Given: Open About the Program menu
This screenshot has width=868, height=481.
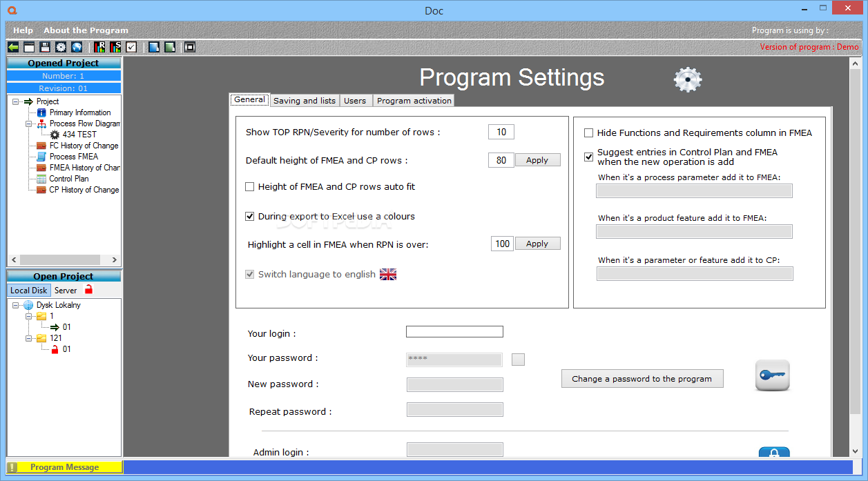Looking at the screenshot, I should (x=86, y=30).
